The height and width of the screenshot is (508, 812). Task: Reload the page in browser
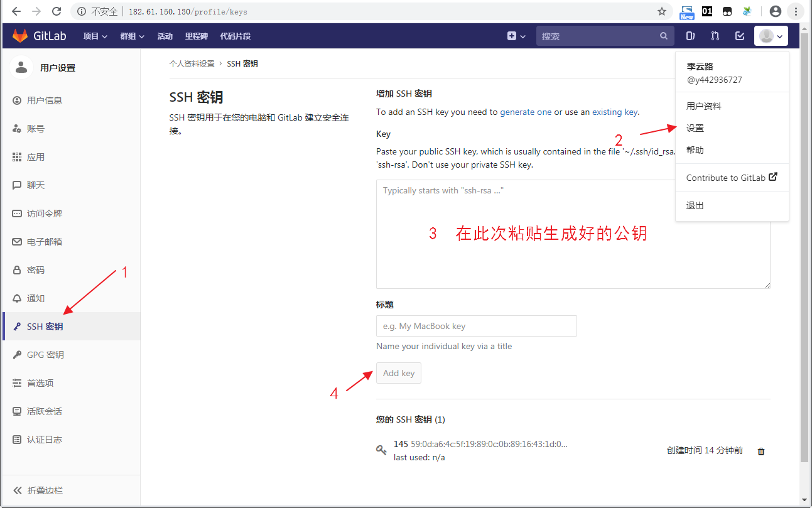(57, 11)
